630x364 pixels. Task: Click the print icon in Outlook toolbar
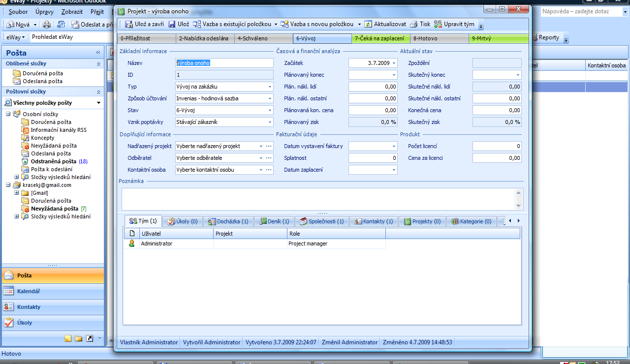click(x=47, y=25)
